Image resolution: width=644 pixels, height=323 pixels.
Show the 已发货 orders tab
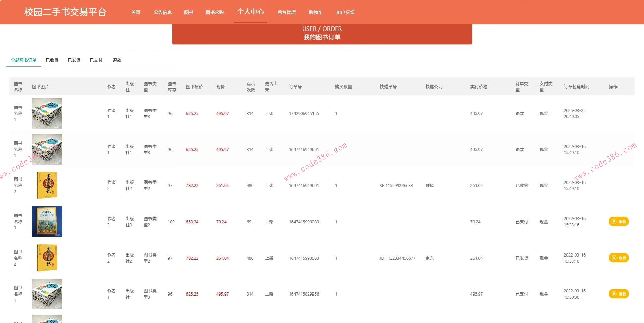click(74, 60)
